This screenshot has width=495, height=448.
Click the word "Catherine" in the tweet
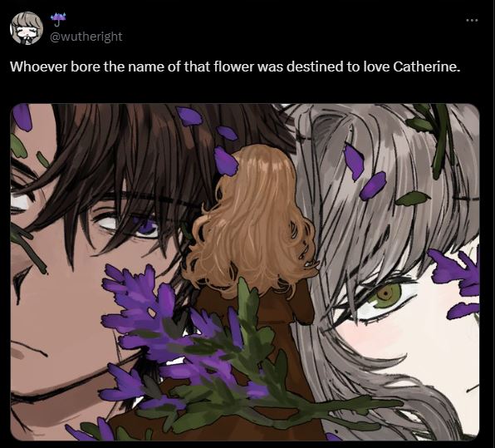[425, 66]
